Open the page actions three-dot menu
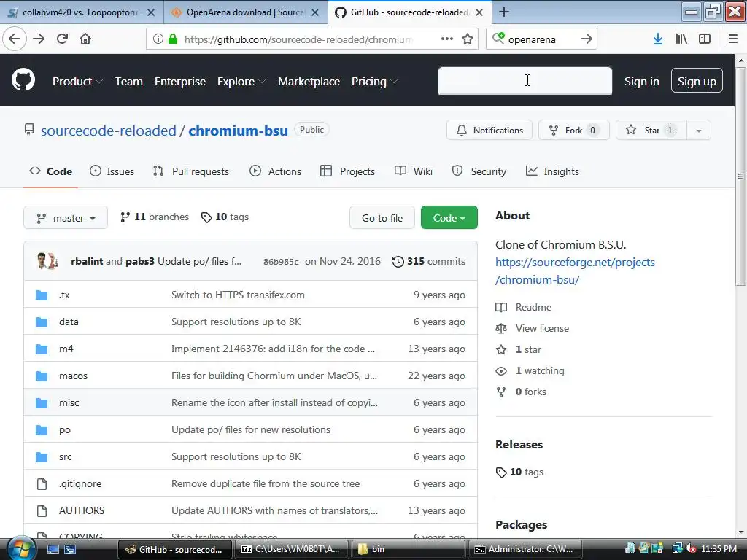 [x=447, y=39]
